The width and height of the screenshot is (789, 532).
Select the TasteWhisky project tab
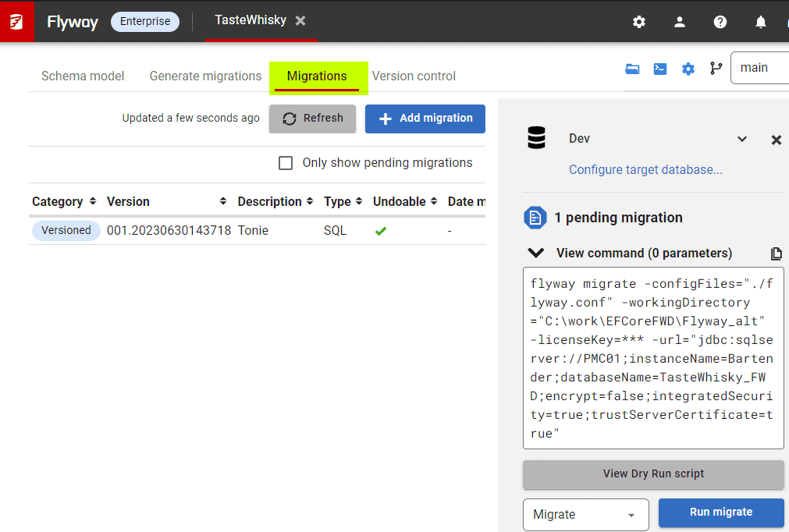[251, 20]
